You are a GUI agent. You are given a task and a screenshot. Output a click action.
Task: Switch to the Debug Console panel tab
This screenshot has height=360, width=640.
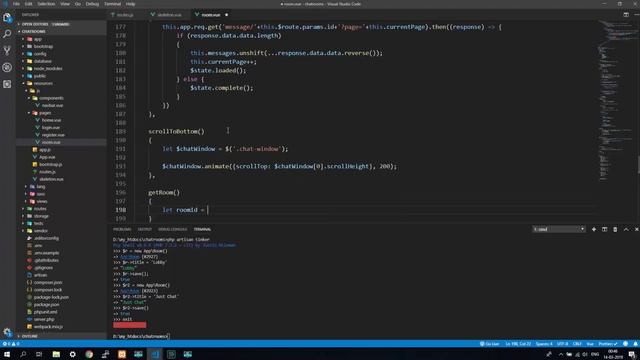point(173,229)
